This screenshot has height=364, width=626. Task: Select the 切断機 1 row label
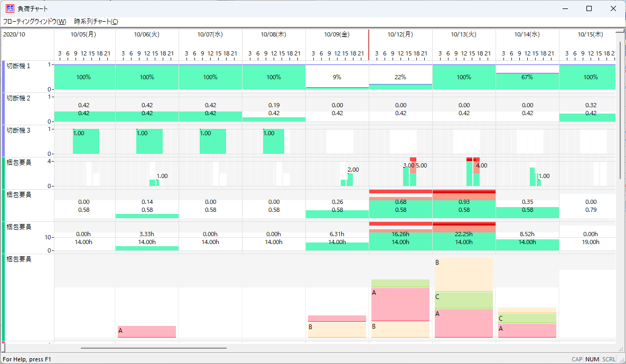coord(18,66)
